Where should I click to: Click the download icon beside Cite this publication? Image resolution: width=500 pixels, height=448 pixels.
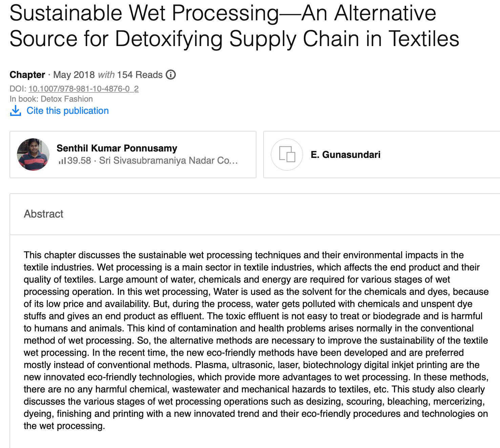point(16,110)
